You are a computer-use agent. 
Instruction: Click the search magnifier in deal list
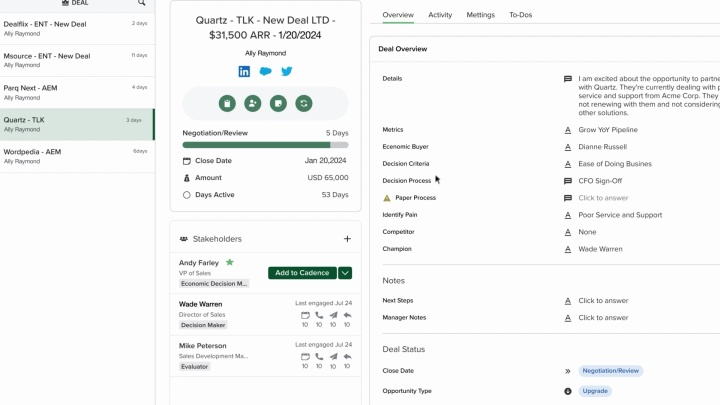coord(141,4)
